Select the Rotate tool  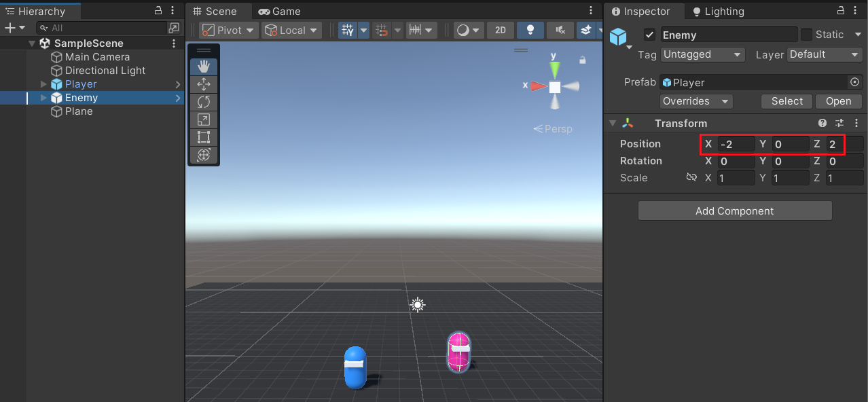(204, 102)
